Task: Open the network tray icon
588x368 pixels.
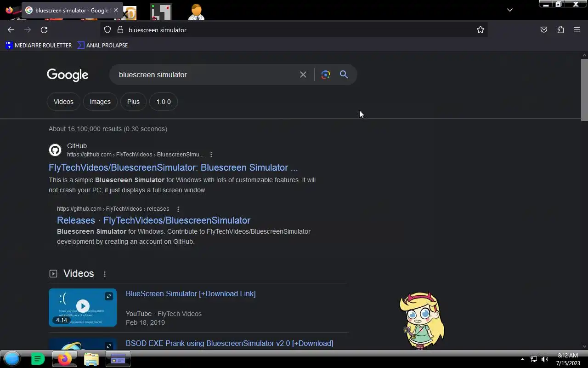Action: point(534,359)
